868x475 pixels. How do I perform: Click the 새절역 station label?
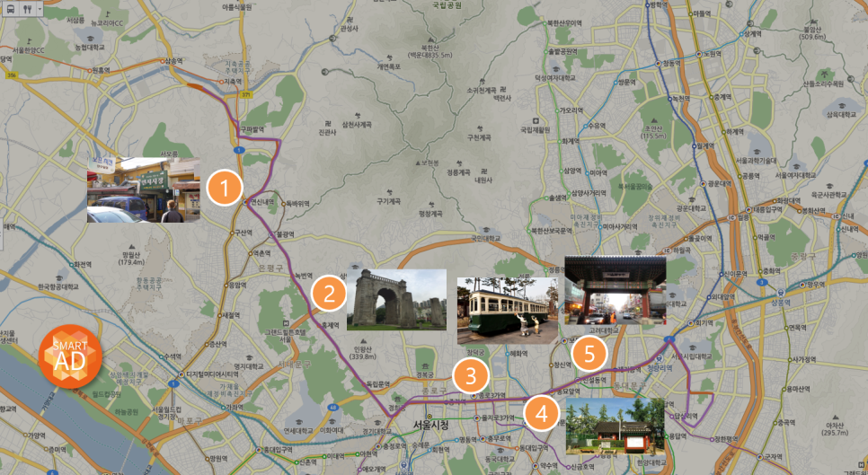[231, 315]
